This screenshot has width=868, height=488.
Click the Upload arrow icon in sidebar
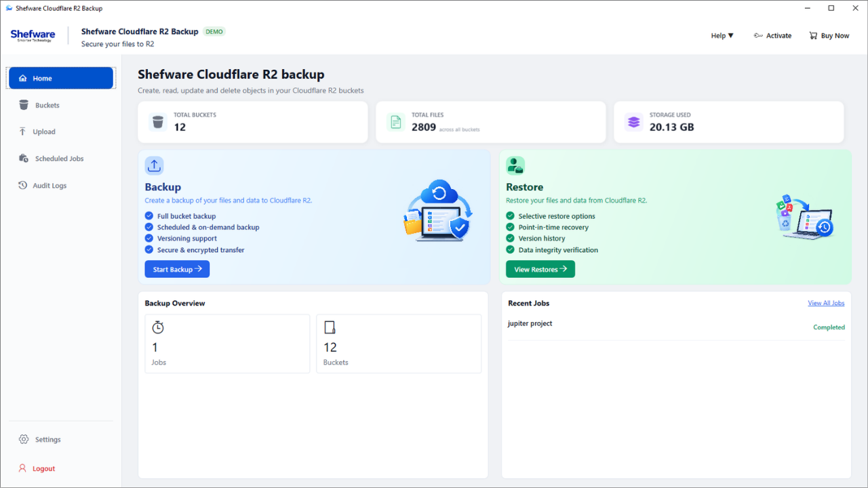tap(23, 131)
